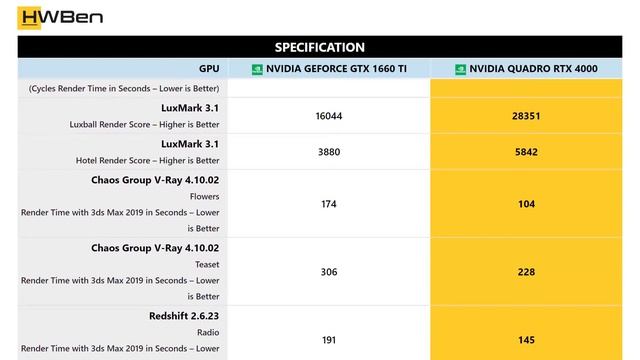Click Chaos Group V-Ray title above Flowers

(155, 180)
